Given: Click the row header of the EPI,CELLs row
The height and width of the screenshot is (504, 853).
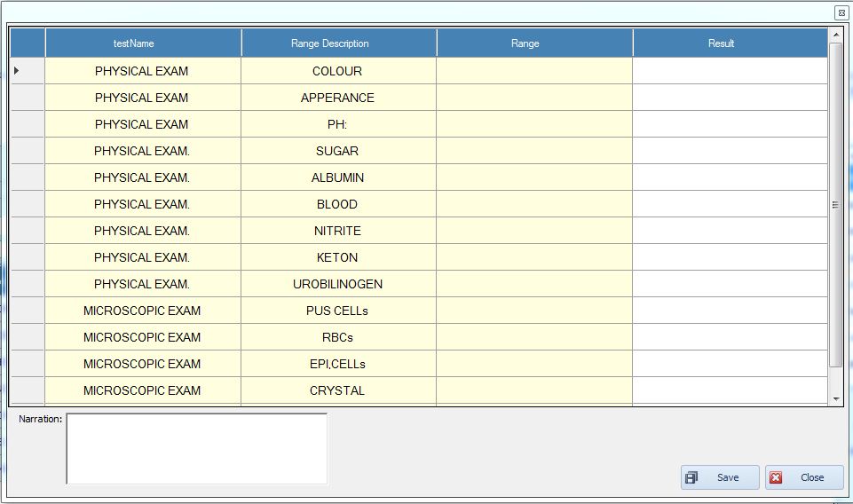Looking at the screenshot, I should pyautogui.click(x=28, y=364).
